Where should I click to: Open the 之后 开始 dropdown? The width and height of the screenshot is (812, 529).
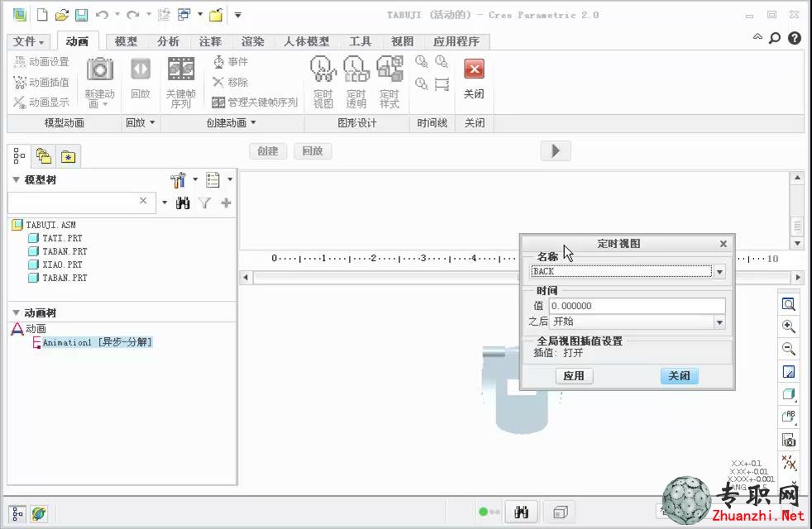(x=719, y=322)
